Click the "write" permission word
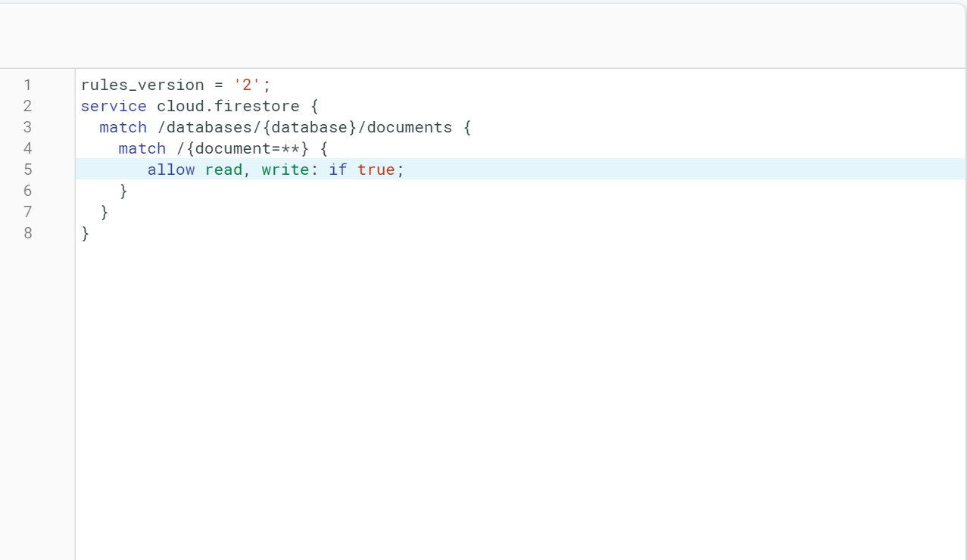967x560 pixels. tap(285, 170)
